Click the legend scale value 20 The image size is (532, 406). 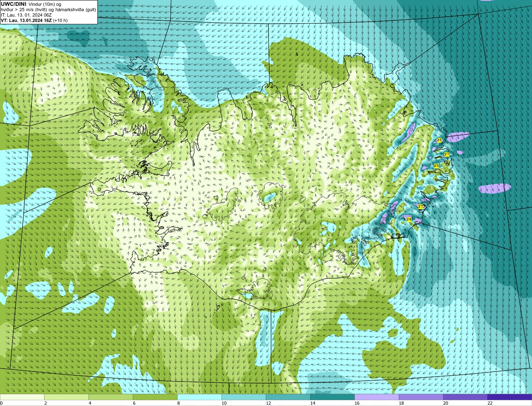446,403
